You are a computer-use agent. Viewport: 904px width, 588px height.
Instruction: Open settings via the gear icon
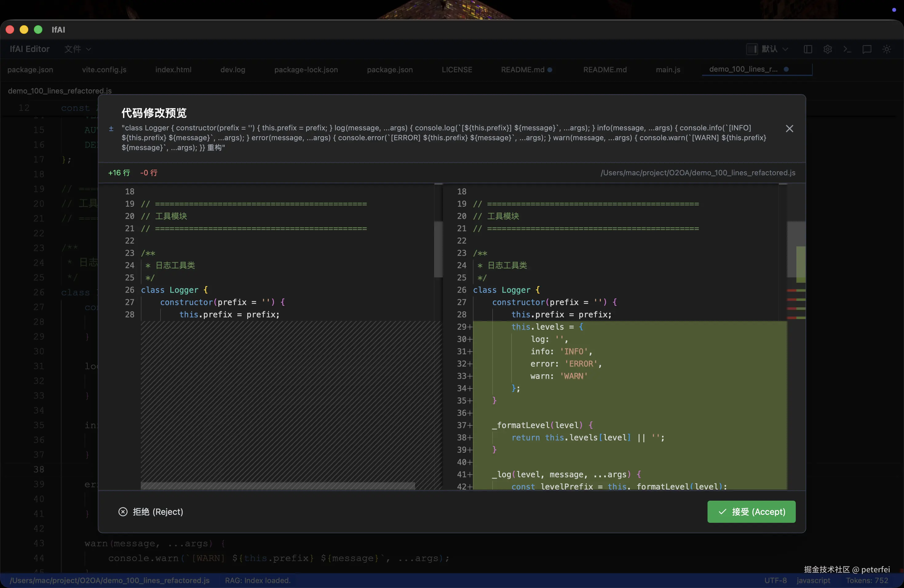click(x=828, y=50)
